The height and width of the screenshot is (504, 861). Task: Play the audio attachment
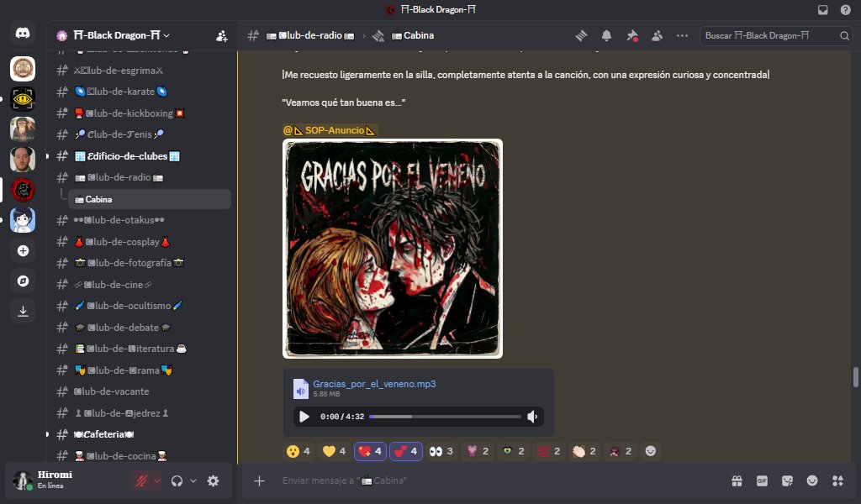[x=304, y=417]
